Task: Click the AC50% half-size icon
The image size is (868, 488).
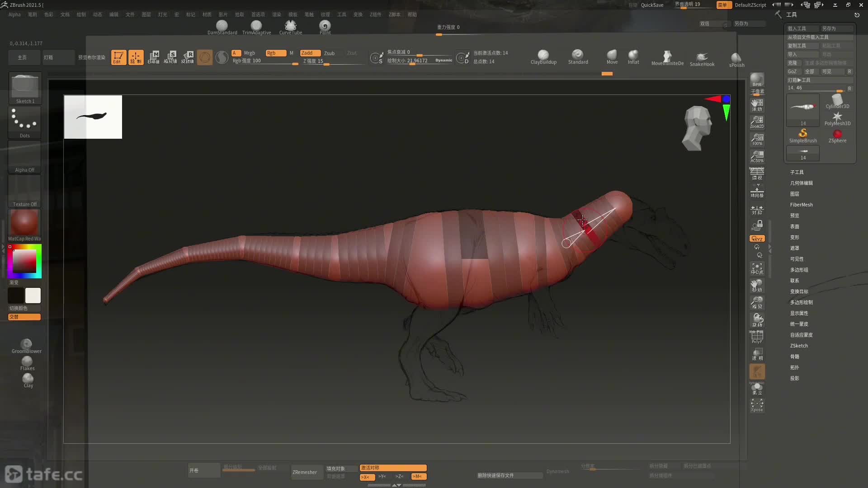Action: (757, 156)
